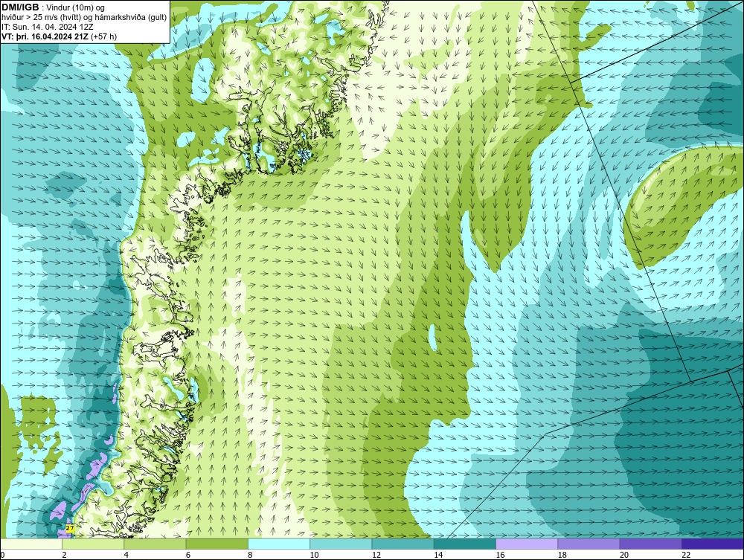Click the legend value 0
Viewport: 744px width, 560px height.
tap(2, 555)
